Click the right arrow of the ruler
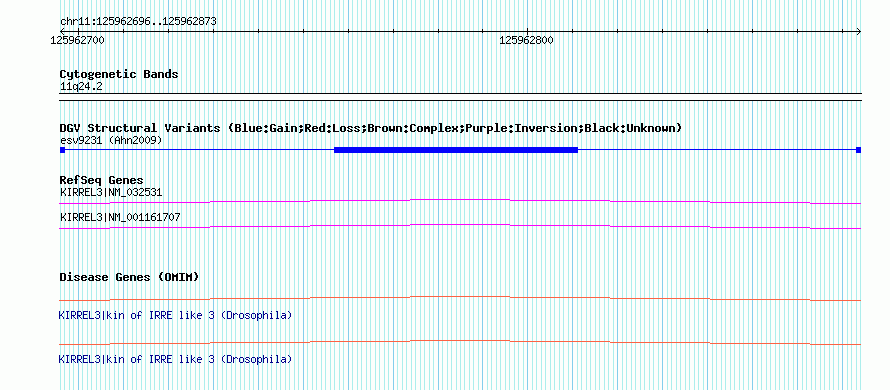The width and height of the screenshot is (890, 390). pos(858,31)
